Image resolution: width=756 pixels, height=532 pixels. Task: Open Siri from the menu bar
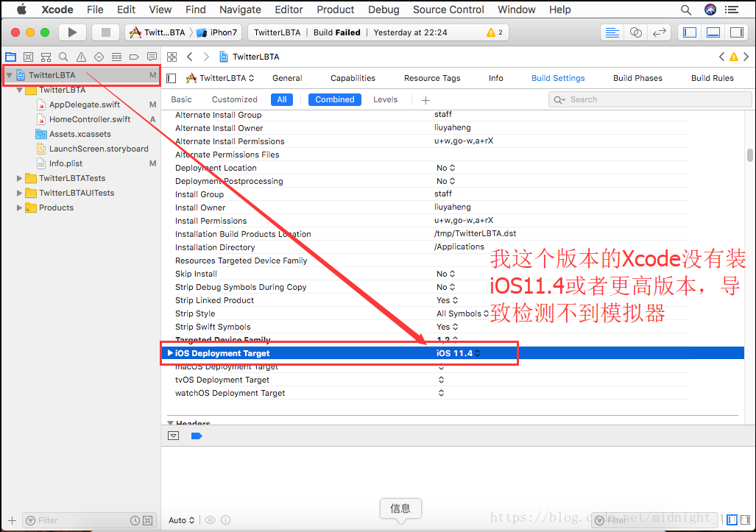pos(710,10)
